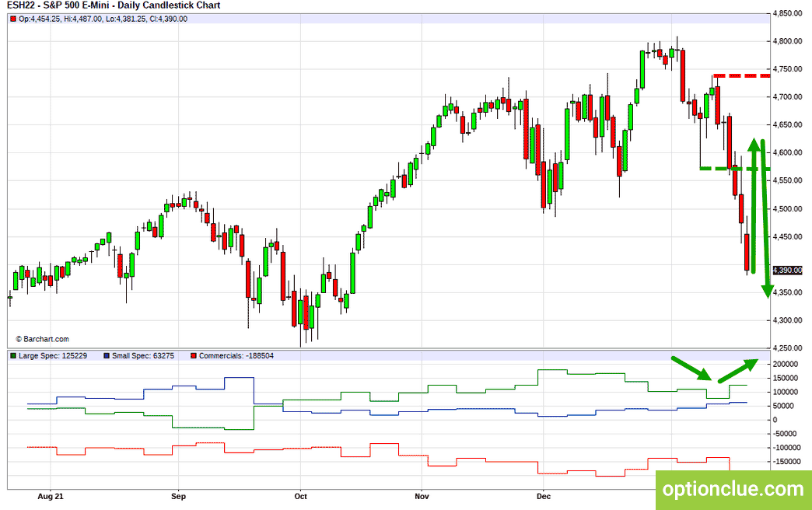Screen dimensions: 812x510
Task: Click the 4,250.00 price axis label
Action: 787,348
